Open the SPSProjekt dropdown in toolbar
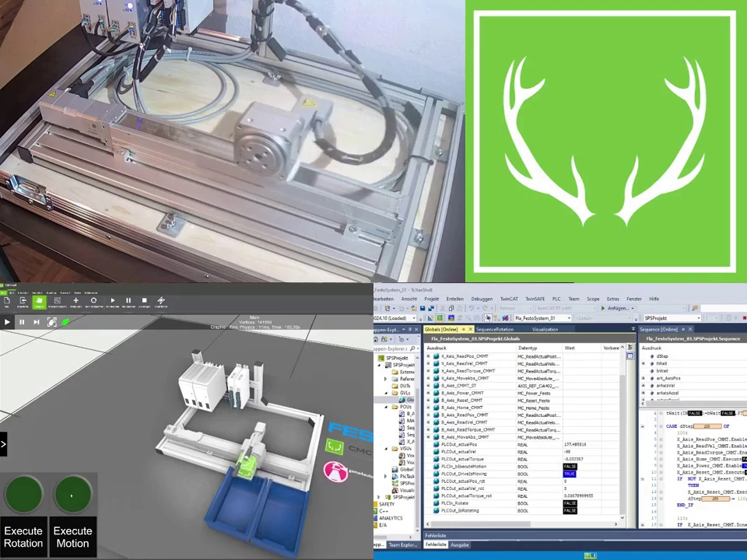 (672, 318)
